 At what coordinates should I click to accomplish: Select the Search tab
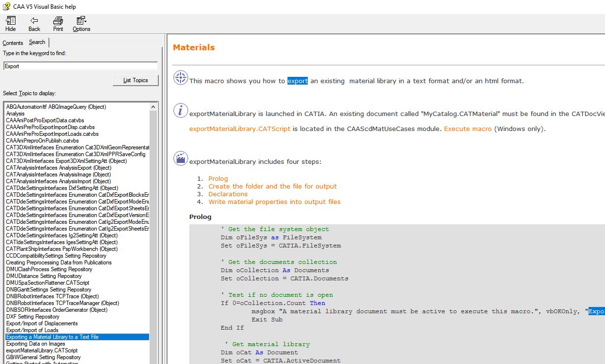click(37, 43)
